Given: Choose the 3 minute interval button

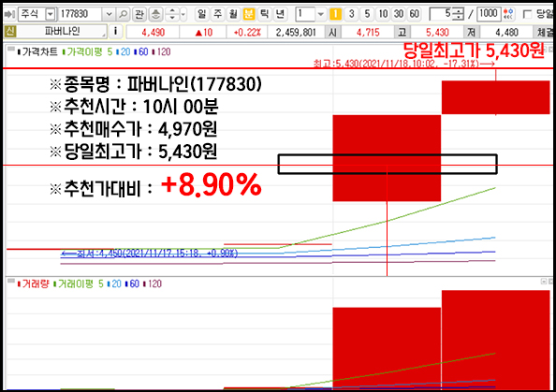Looking at the screenshot, I should 351,14.
